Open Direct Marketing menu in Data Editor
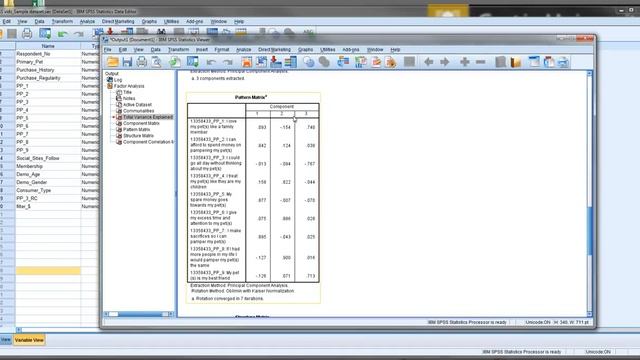 tap(118, 21)
